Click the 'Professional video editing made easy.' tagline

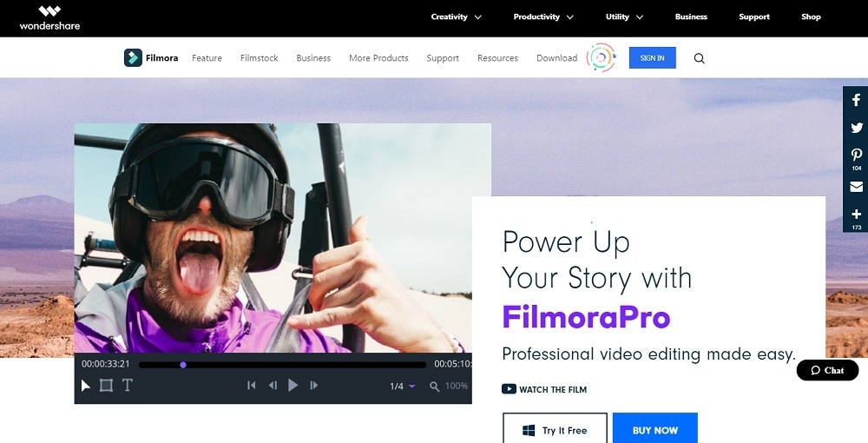click(648, 354)
